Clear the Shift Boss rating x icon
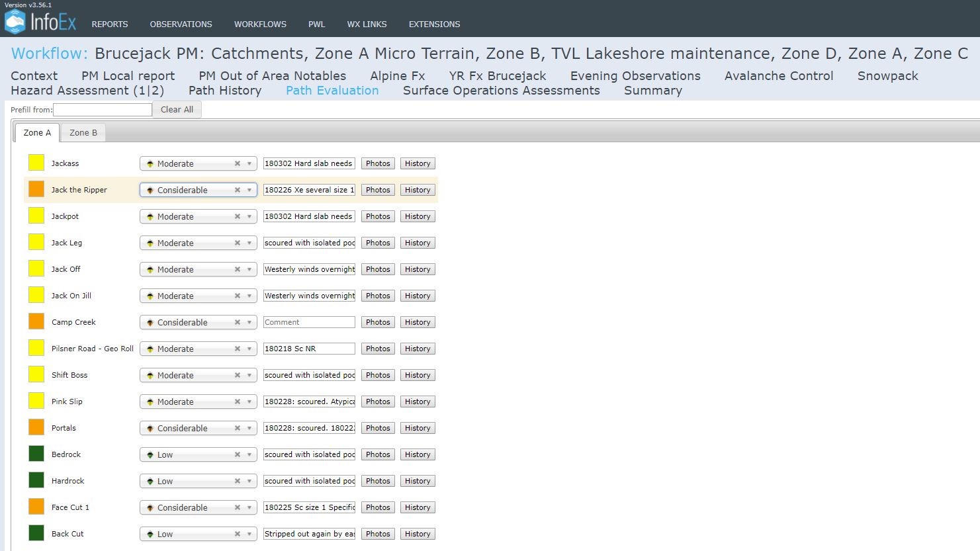 (237, 375)
